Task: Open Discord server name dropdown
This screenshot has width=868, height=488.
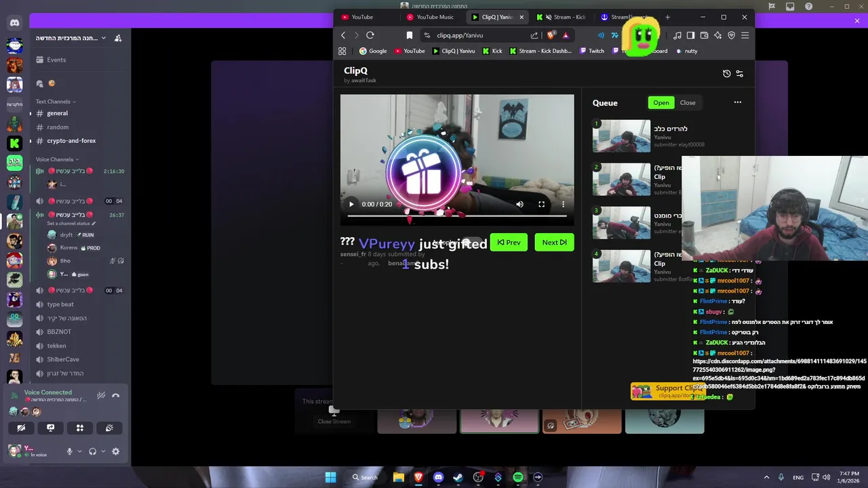Action: (x=71, y=38)
